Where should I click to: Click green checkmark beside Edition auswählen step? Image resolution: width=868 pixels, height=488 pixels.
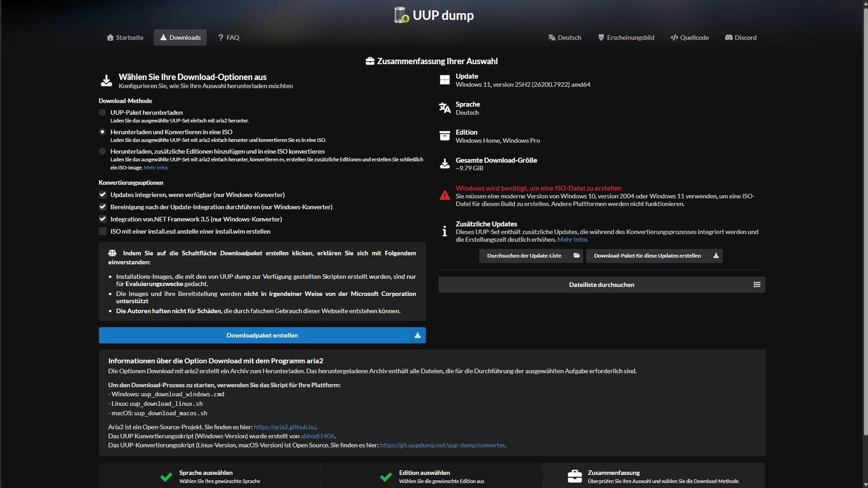(386, 477)
